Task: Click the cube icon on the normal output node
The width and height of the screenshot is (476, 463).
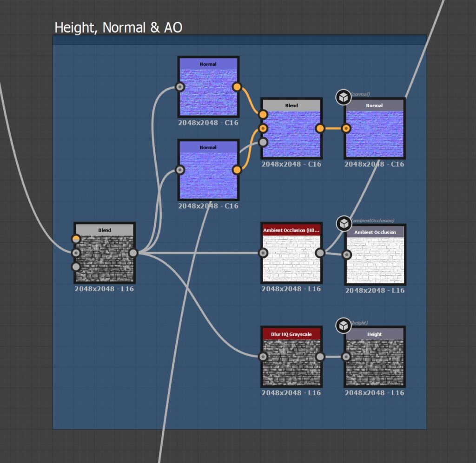Action: click(343, 98)
